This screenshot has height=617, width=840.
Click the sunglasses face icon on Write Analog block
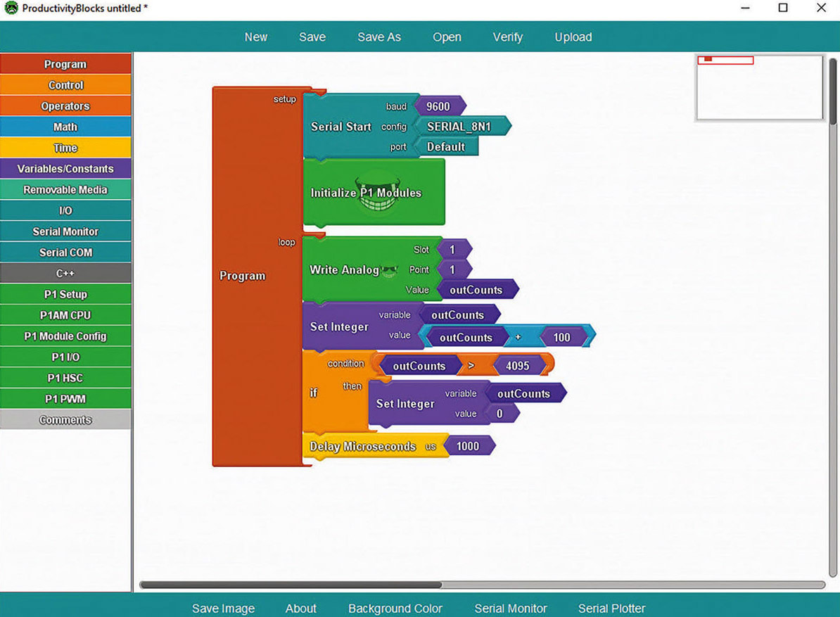(390, 270)
